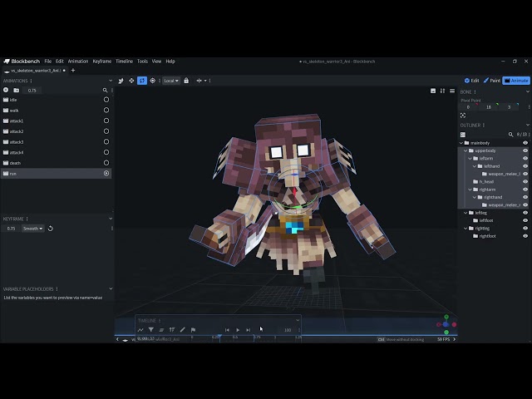This screenshot has height=399, width=532.
Task: Toggle playback circle for walk animation
Action: click(106, 111)
